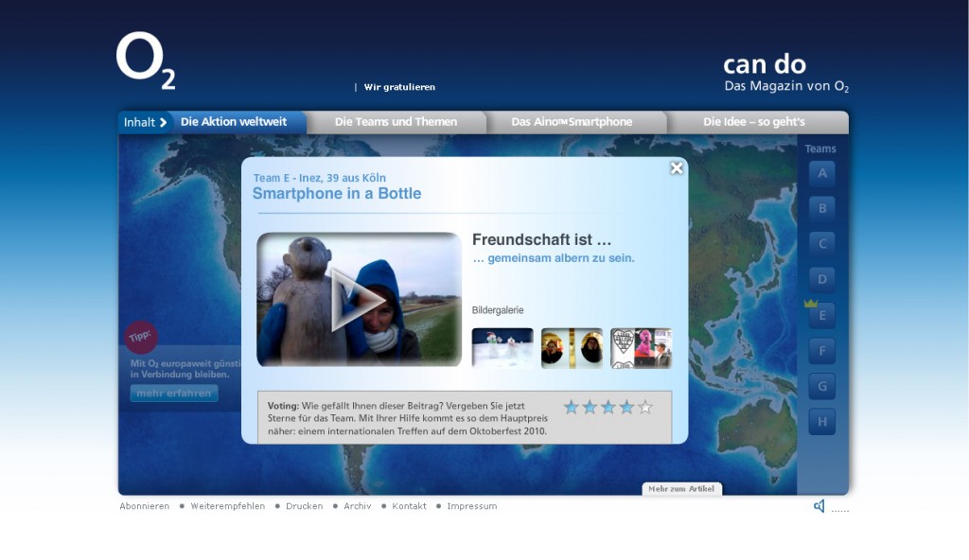Screen dimensions: 969x560
Task: Select Team H button
Action: (822, 422)
